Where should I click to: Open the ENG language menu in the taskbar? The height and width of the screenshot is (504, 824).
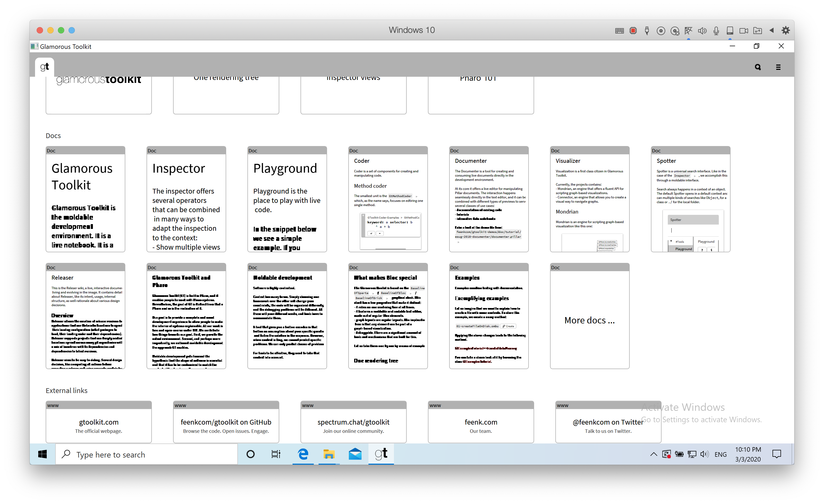(x=721, y=454)
